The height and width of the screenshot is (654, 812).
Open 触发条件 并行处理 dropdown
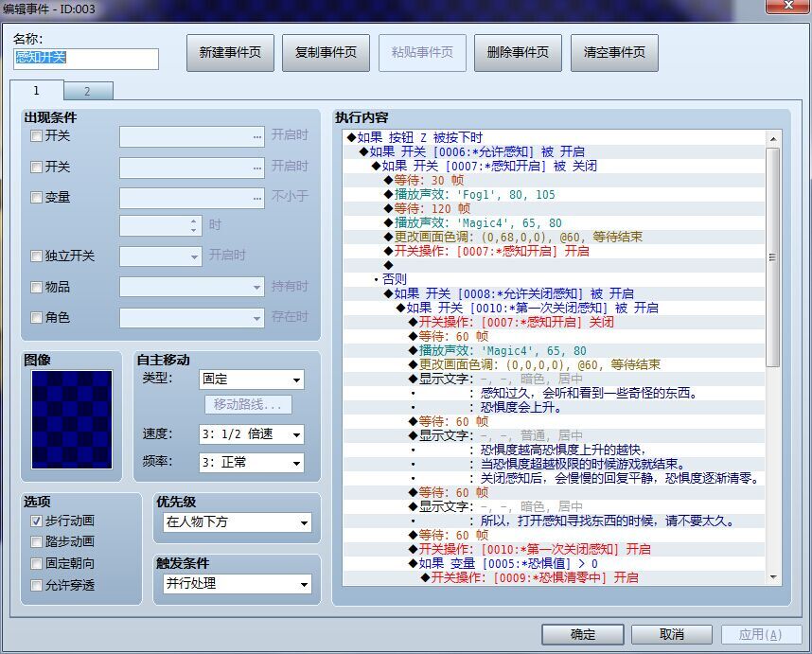point(238,584)
